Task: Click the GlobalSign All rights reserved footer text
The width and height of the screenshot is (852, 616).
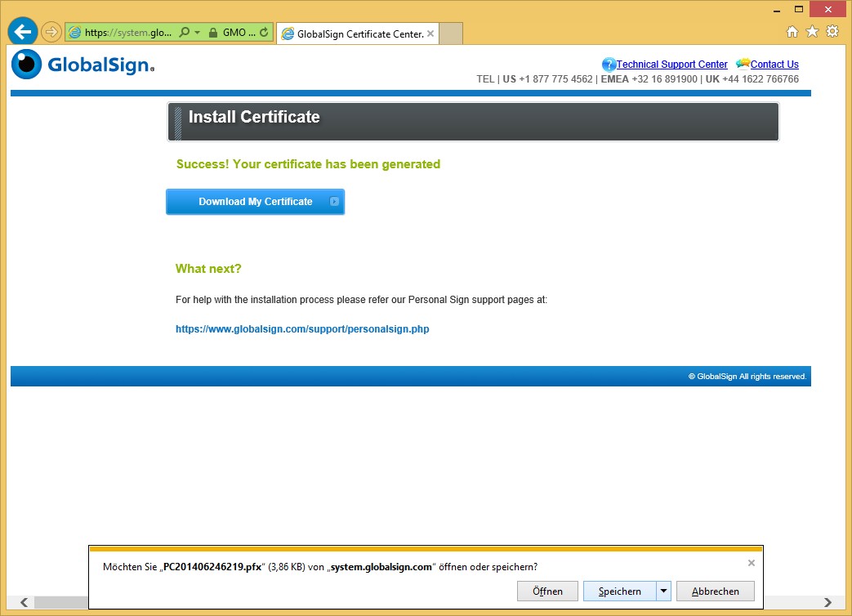Action: pyautogui.click(x=747, y=377)
